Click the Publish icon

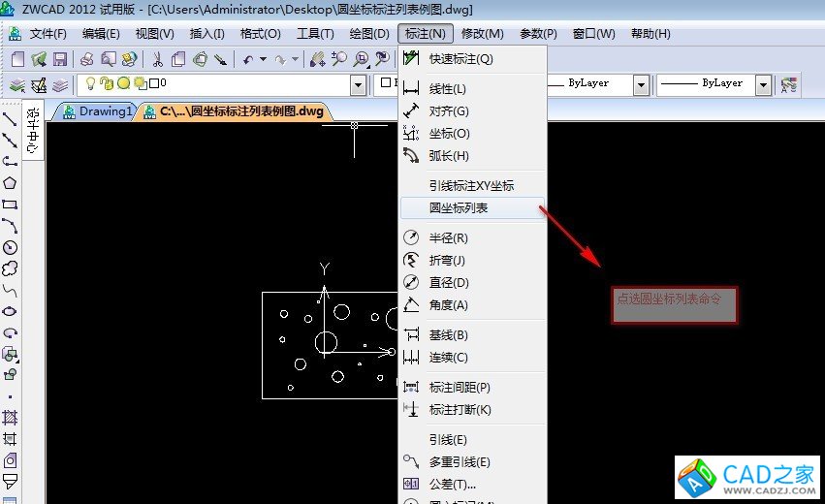coord(130,59)
